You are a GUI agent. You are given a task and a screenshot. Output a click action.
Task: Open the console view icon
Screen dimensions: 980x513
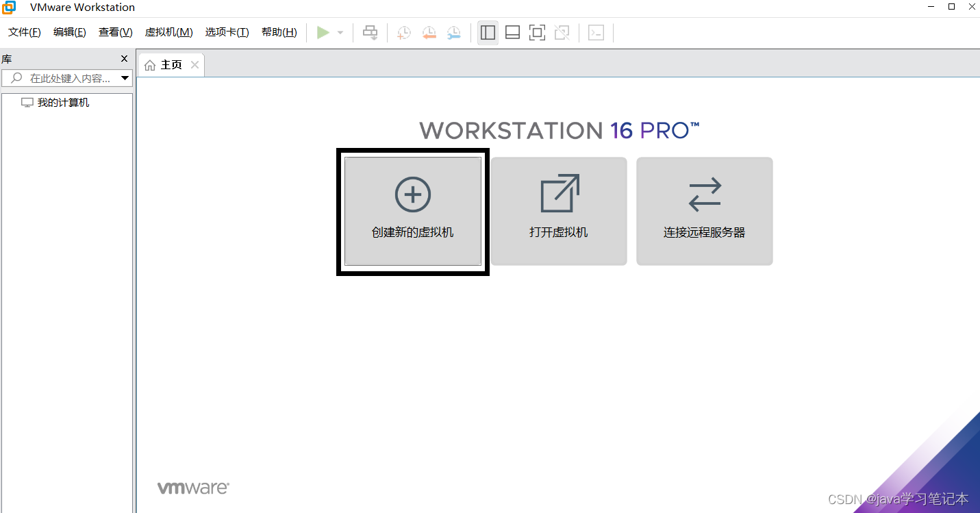point(596,32)
